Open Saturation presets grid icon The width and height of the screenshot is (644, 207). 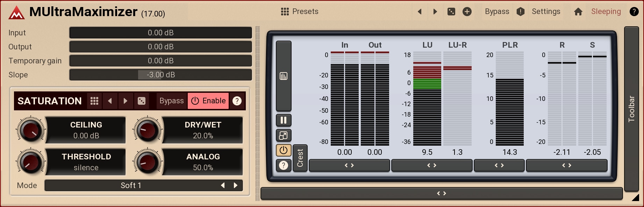tap(94, 101)
